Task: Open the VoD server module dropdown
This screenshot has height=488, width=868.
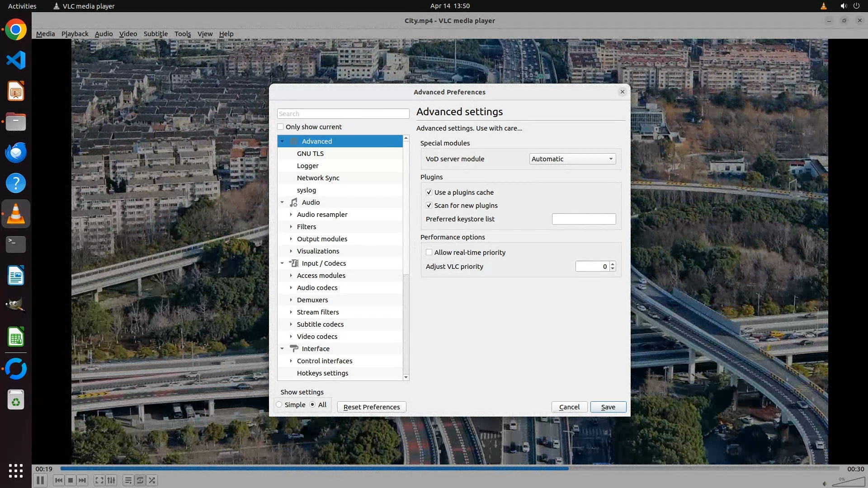Action: pyautogui.click(x=572, y=159)
